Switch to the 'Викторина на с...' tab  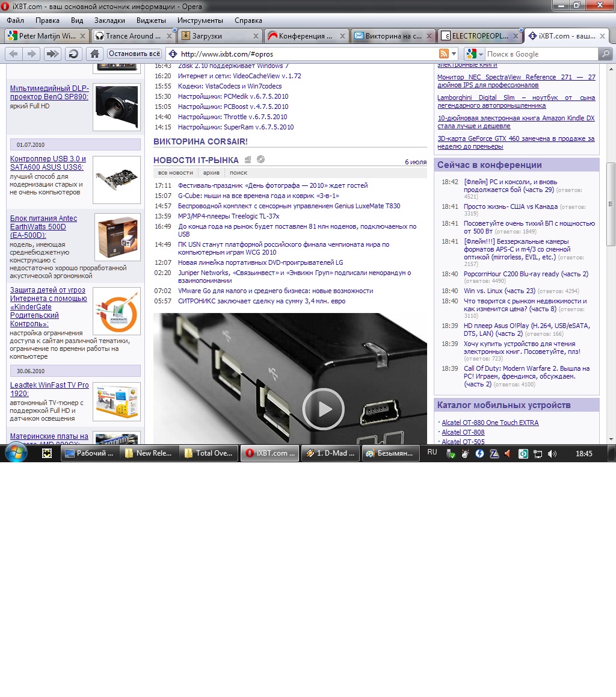coord(393,36)
